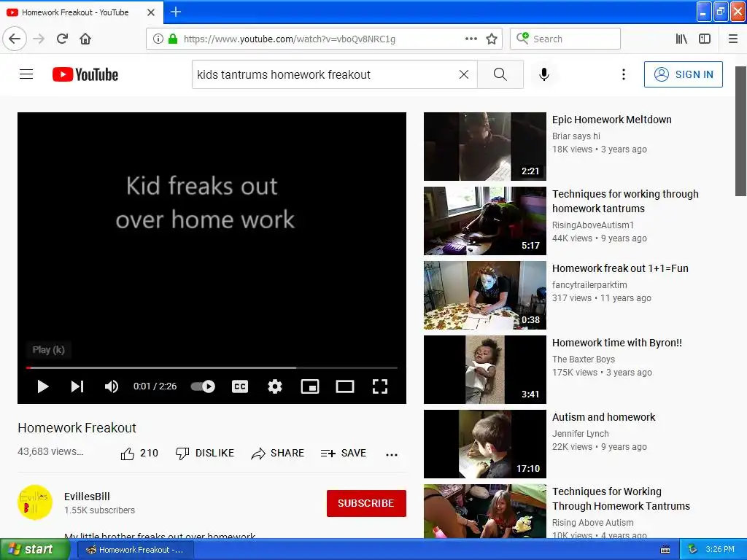Open the Firefox hamburger menu
Image resolution: width=747 pixels, height=560 pixels.
pos(733,39)
